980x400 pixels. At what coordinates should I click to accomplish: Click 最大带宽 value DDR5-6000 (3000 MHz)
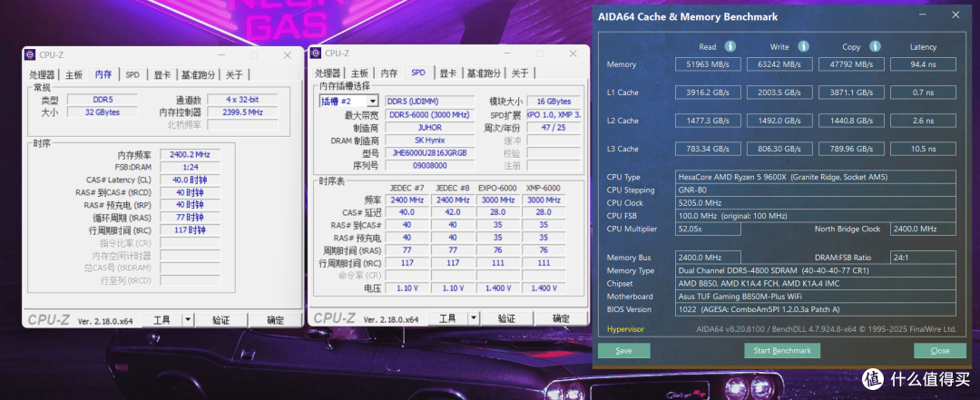pos(429,115)
